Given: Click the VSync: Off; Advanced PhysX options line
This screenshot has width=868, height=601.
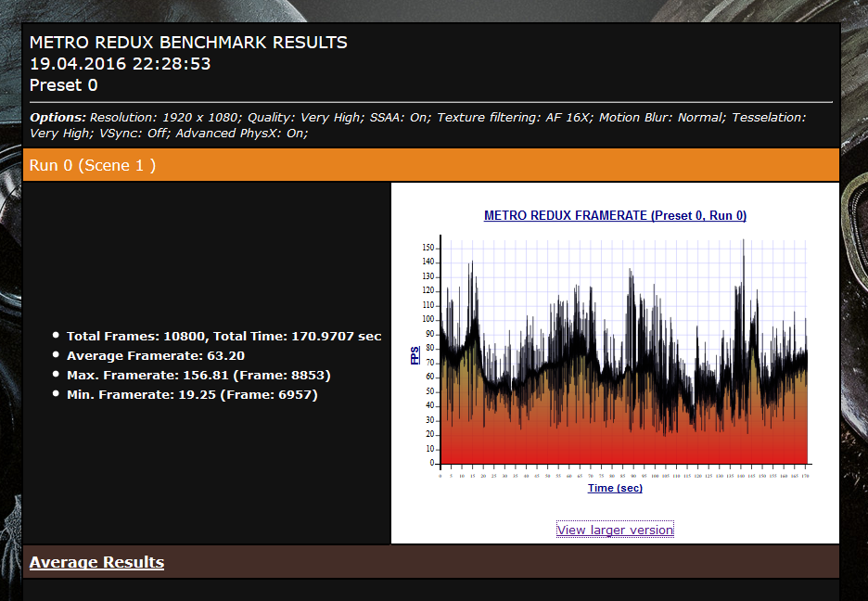Looking at the screenshot, I should tap(169, 134).
